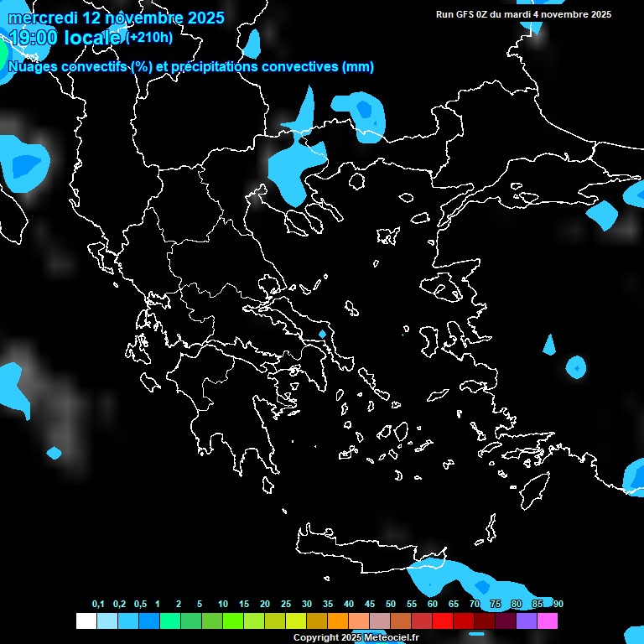Click the '90' label on the legend scale
Image resolution: width=644 pixels, height=644 pixels.
(x=558, y=604)
